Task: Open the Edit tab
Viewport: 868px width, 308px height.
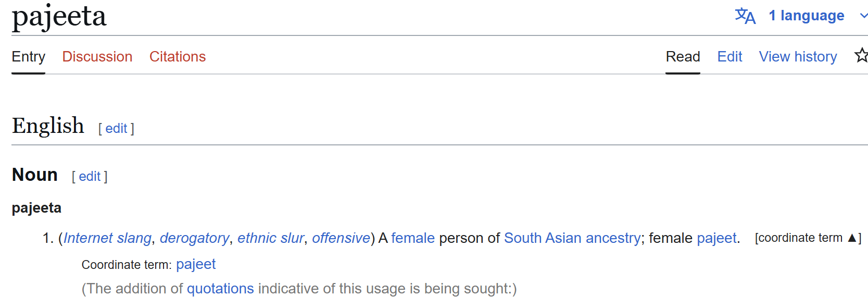Action: (729, 57)
